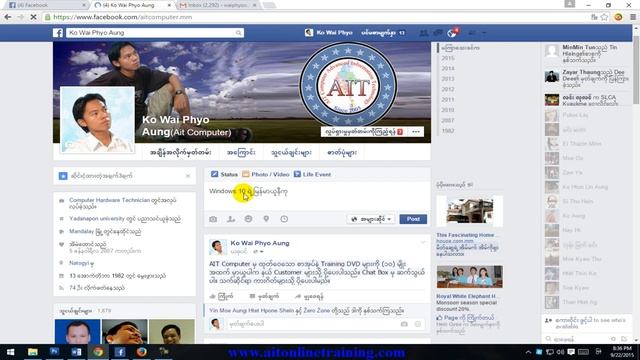Jump to 2012 in the timeline year list
The image size is (640, 360).
(448, 89)
